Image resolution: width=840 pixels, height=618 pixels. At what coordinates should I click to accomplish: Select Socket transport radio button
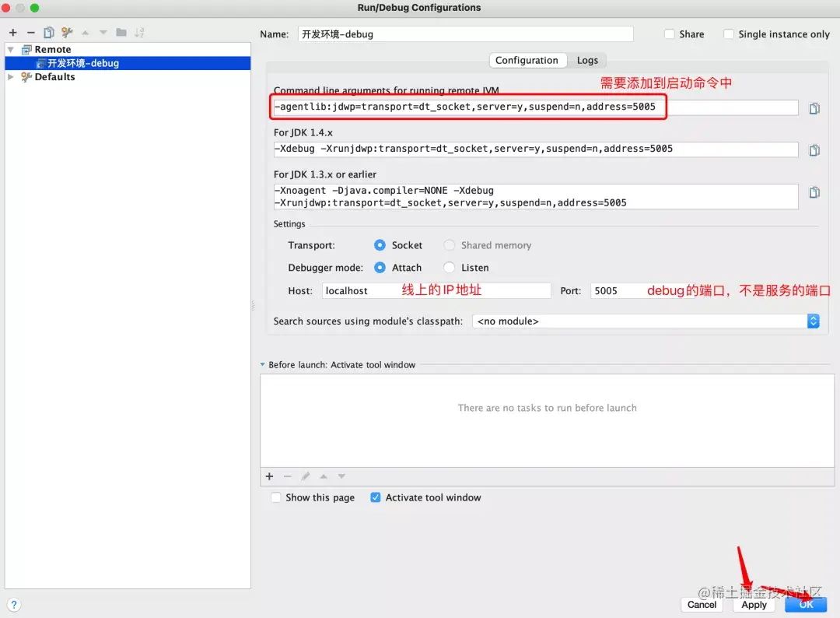point(380,245)
